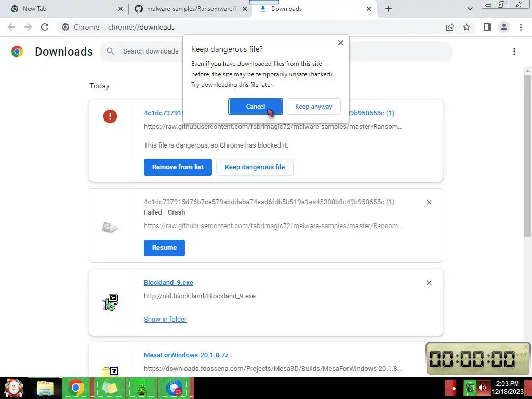Click Cancel in the dangerous file dialog
Image resolution: width=532 pixels, height=399 pixels.
pyautogui.click(x=255, y=107)
